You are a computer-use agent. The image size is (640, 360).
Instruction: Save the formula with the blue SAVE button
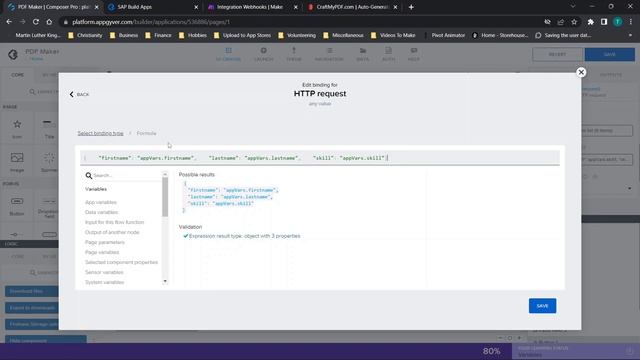pos(542,306)
